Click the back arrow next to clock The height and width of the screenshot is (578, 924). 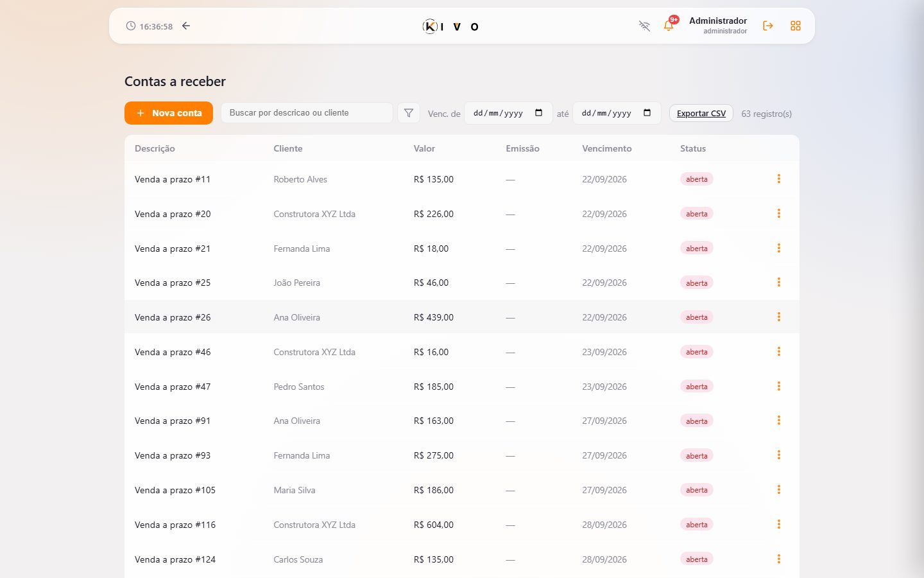pyautogui.click(x=186, y=26)
